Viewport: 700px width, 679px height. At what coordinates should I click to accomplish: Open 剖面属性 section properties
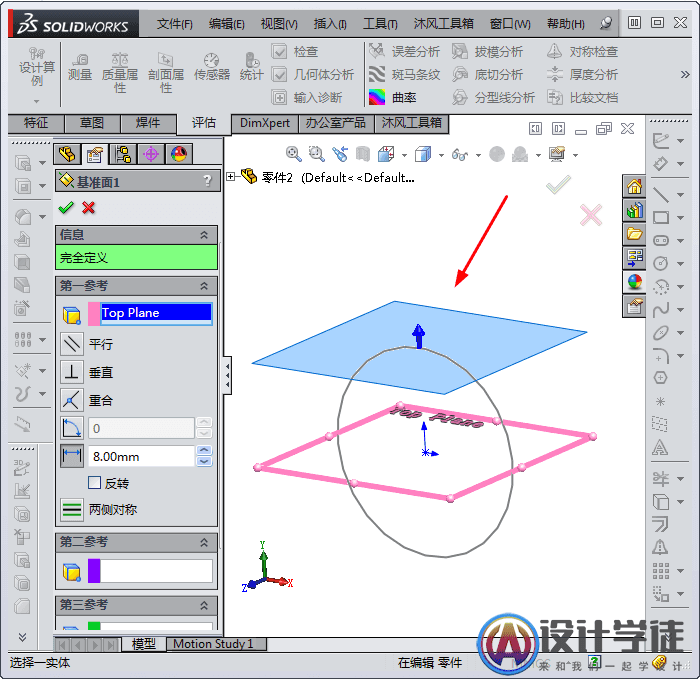tap(166, 72)
